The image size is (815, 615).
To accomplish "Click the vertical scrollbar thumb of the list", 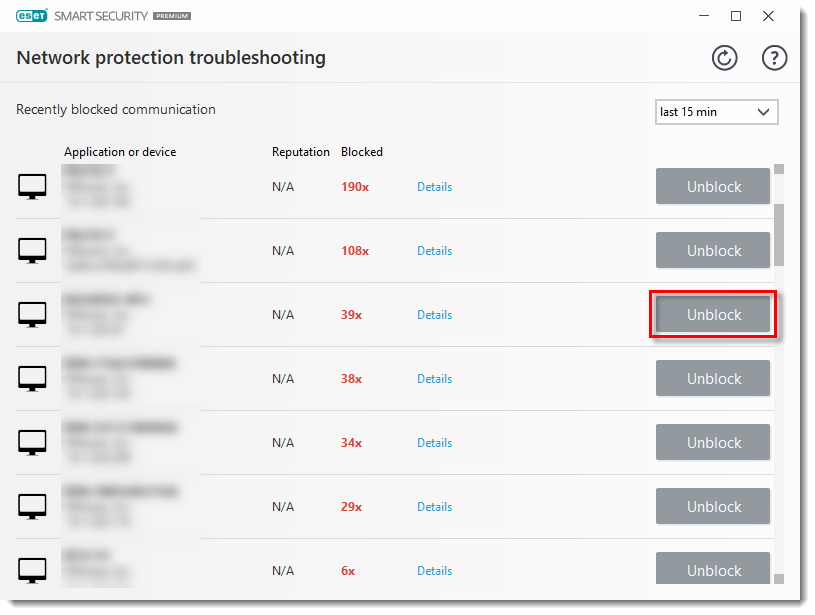I will 779,233.
